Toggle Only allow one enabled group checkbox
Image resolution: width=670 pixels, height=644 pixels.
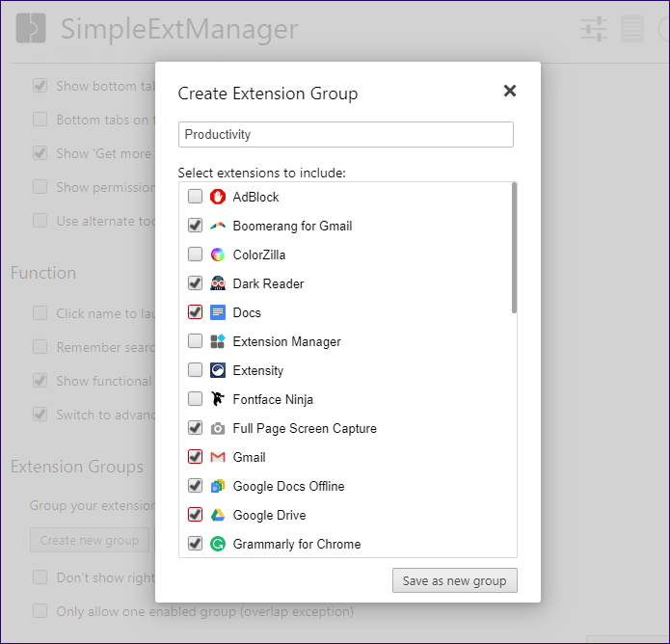coord(40,611)
